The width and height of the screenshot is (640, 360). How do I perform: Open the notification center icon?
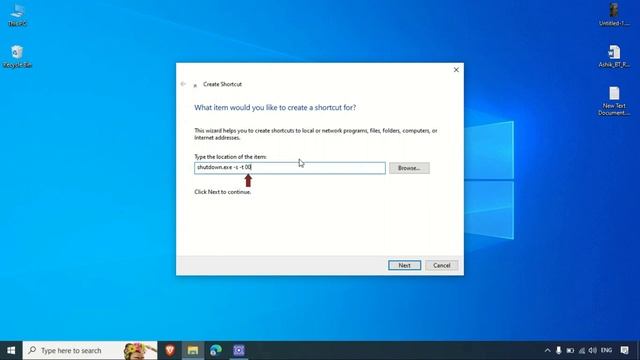click(624, 350)
